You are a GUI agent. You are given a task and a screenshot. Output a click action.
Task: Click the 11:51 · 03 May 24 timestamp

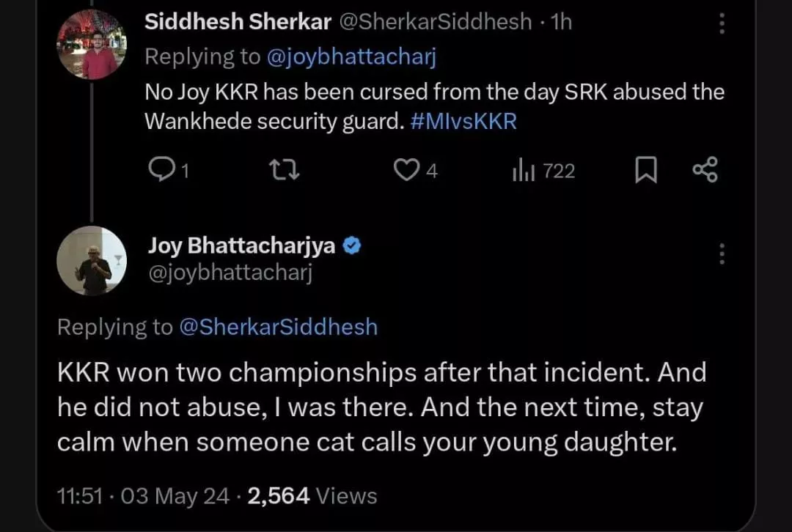point(143,496)
